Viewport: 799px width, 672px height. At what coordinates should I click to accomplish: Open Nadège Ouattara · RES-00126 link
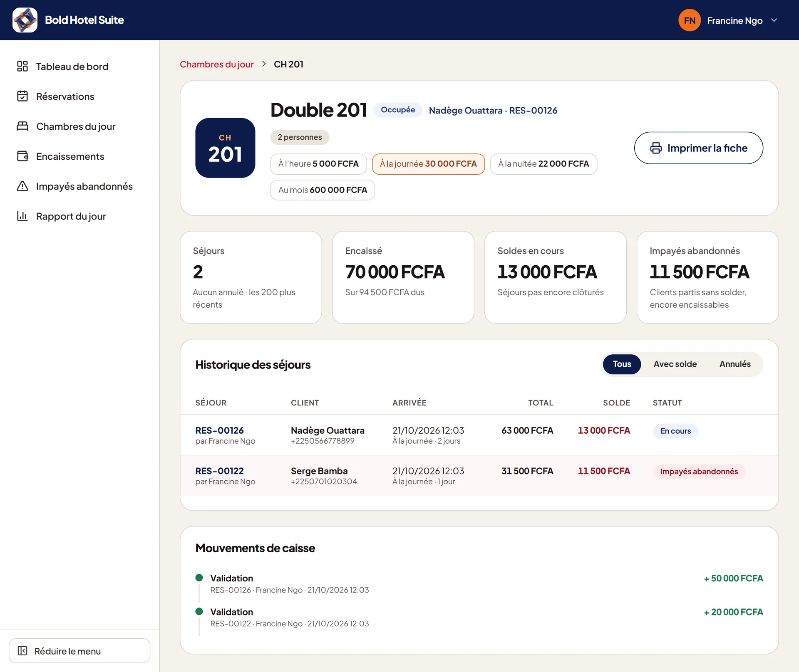(493, 110)
